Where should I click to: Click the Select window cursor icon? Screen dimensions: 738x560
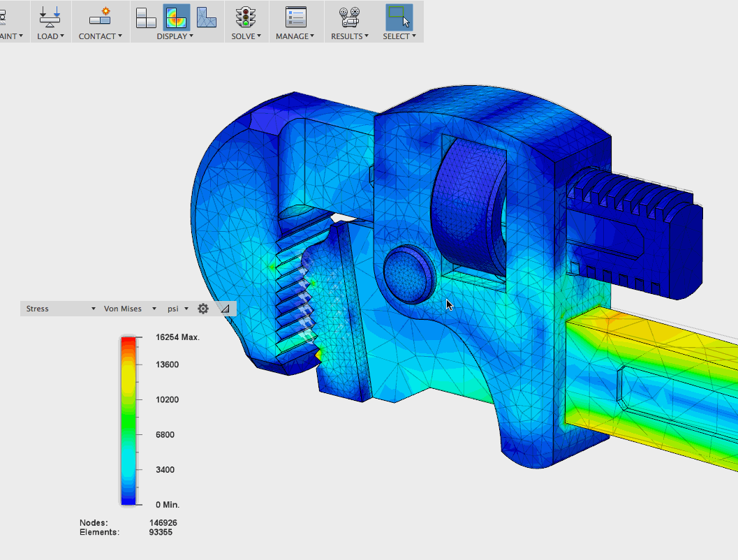(x=399, y=17)
